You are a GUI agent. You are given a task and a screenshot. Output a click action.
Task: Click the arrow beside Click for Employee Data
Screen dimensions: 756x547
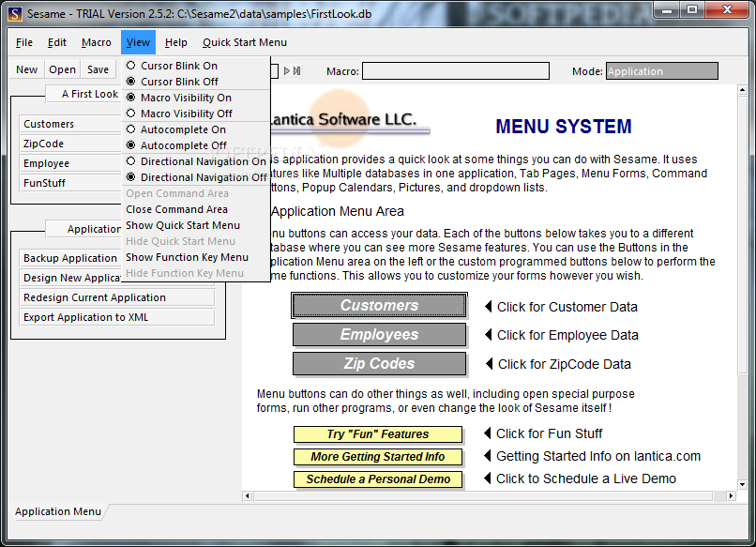[x=488, y=334]
